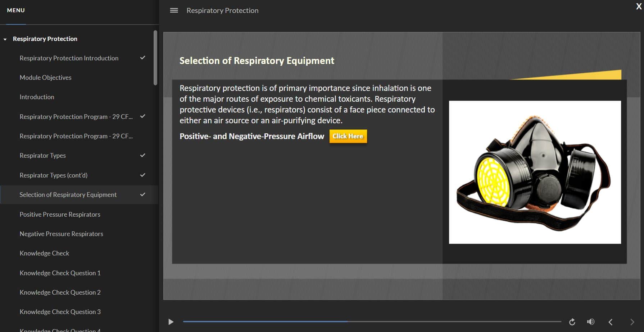Close the course with the X icon
Image resolution: width=644 pixels, height=332 pixels.
tap(639, 6)
